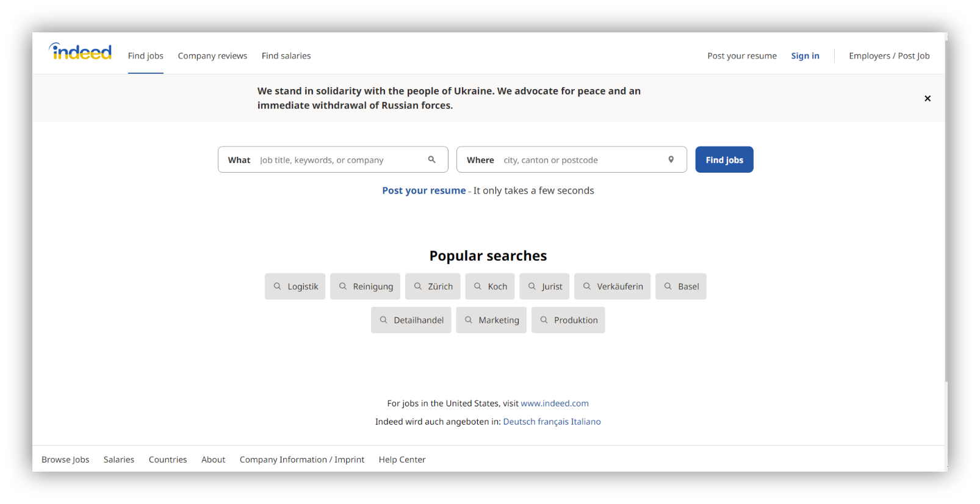
Task: Click the search icon on Logistik chip
Action: click(277, 286)
